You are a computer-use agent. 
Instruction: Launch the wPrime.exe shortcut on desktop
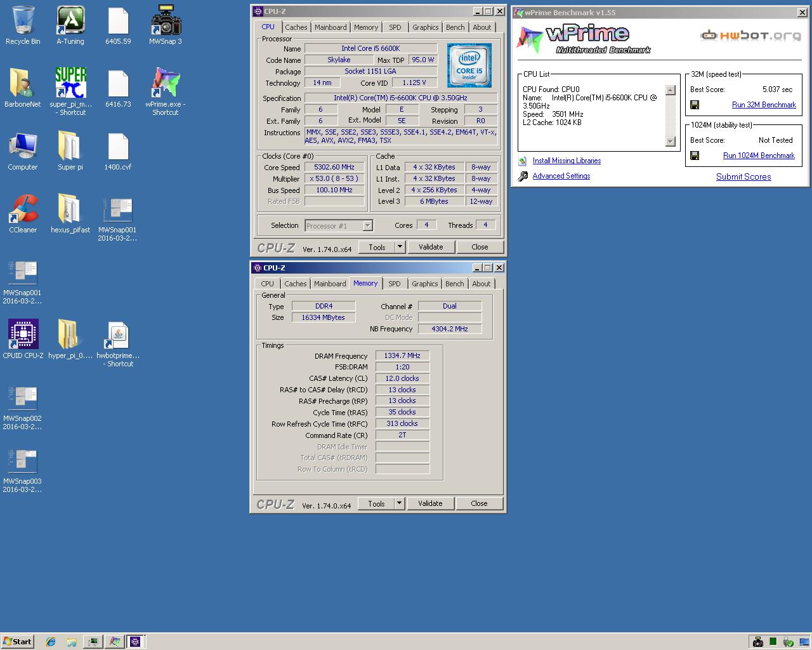click(x=166, y=92)
